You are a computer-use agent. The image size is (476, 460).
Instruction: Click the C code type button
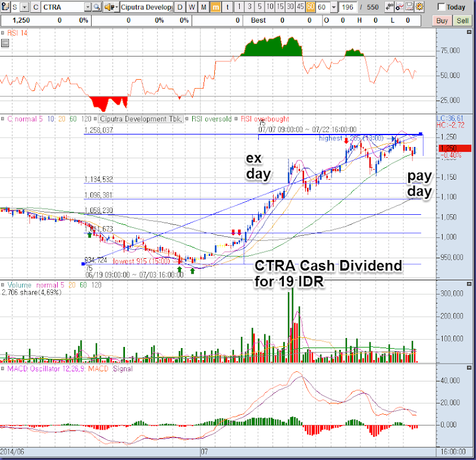[36, 7]
